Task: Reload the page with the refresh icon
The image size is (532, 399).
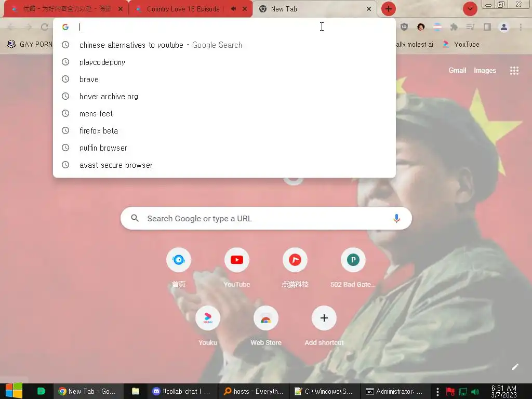Action: (45, 27)
